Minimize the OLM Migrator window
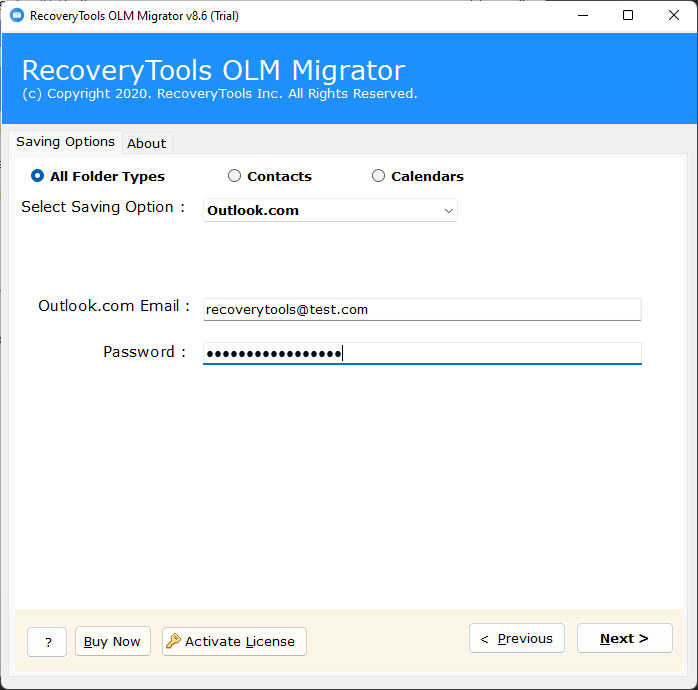 (x=583, y=16)
